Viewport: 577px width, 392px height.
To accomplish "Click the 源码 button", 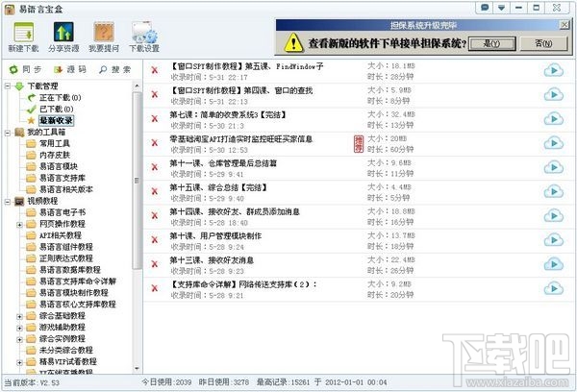I will (x=70, y=69).
